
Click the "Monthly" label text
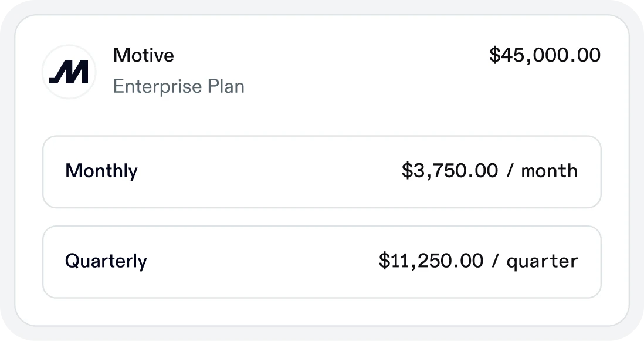point(101,171)
